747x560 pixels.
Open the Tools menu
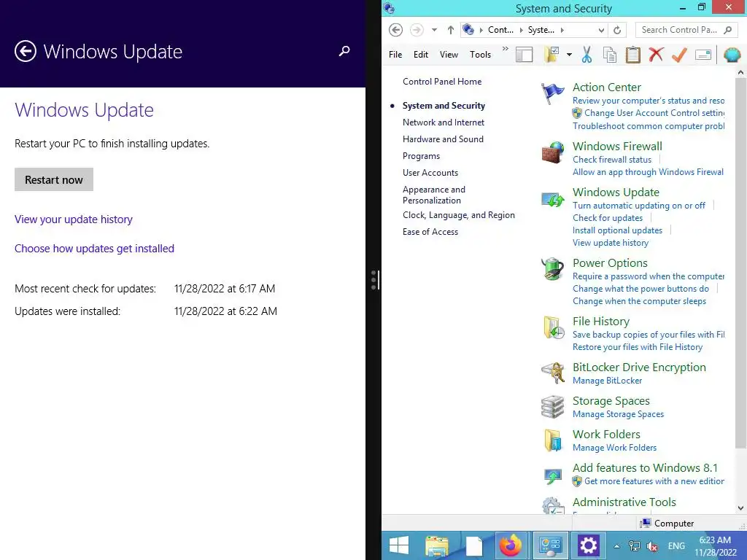tap(480, 54)
